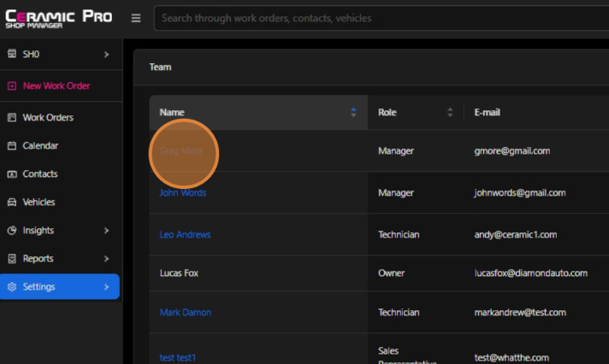Toggle the hamburger menu icon
609x364 pixels.
click(x=136, y=18)
